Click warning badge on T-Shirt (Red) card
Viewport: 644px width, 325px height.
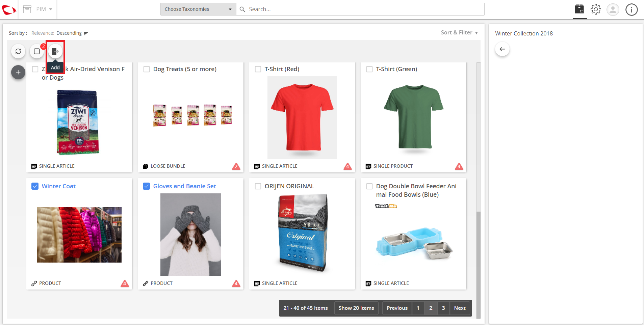click(347, 166)
